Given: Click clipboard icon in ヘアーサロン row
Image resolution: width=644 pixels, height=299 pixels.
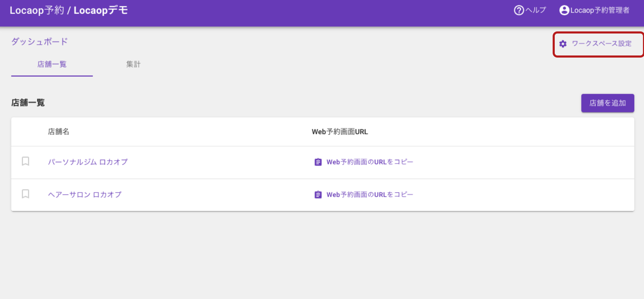Looking at the screenshot, I should click(x=318, y=195).
